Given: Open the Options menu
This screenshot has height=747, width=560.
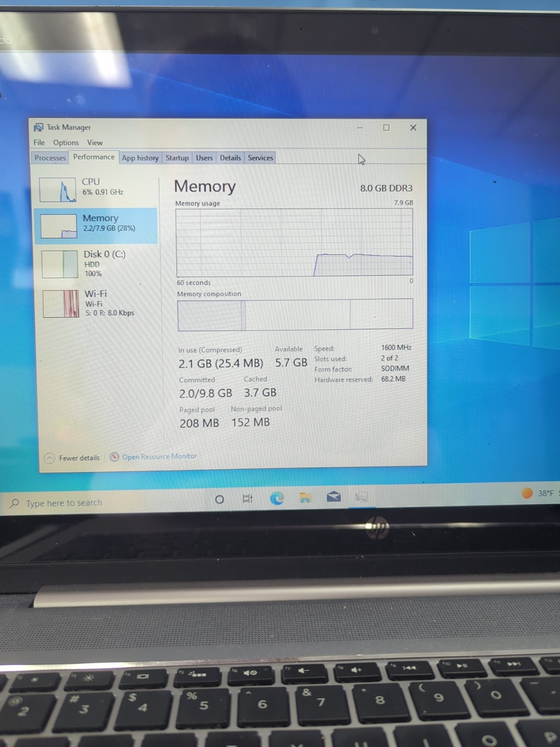Looking at the screenshot, I should (x=66, y=142).
